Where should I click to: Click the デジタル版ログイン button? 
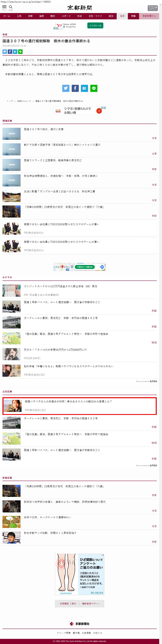pos(153,8)
